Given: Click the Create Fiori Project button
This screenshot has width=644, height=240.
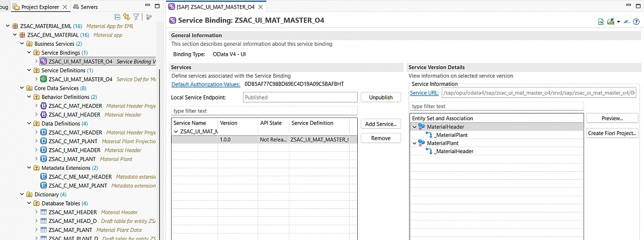Looking at the screenshot, I should pyautogui.click(x=612, y=133).
